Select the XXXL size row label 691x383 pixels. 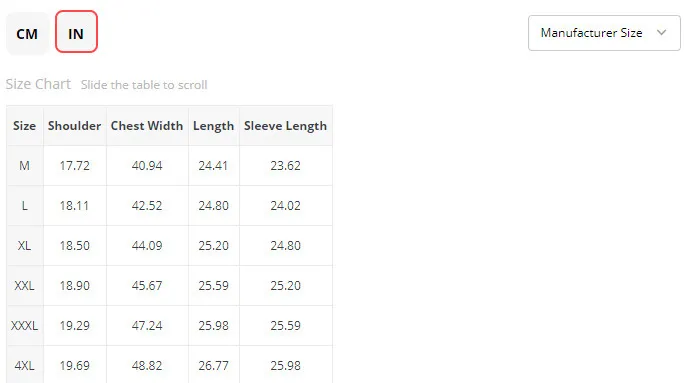pos(25,326)
